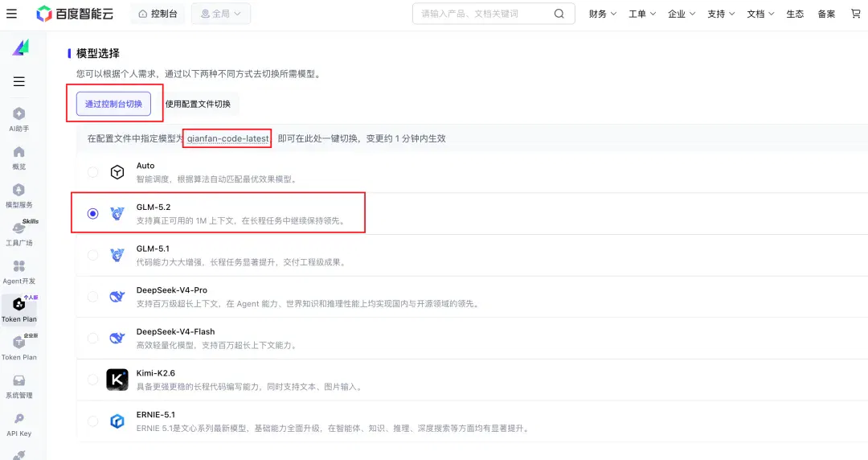The width and height of the screenshot is (868, 460).
Task: Expand the 企业 menu
Action: (x=682, y=14)
